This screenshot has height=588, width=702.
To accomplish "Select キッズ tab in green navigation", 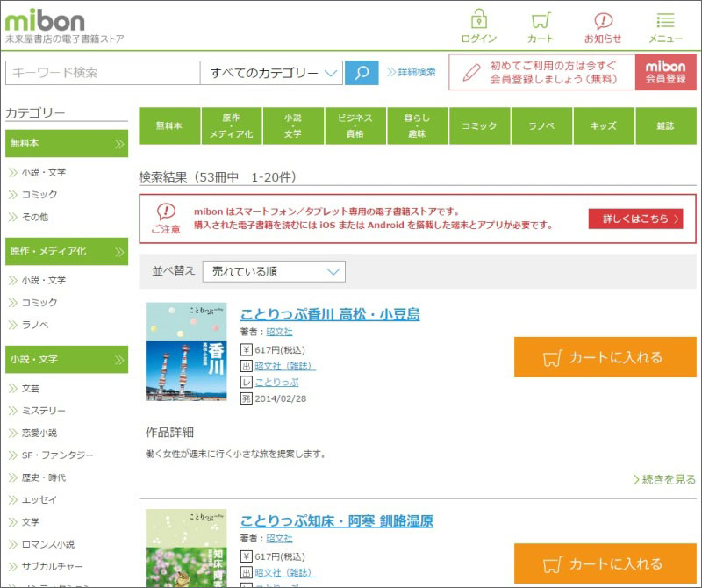I will [604, 125].
